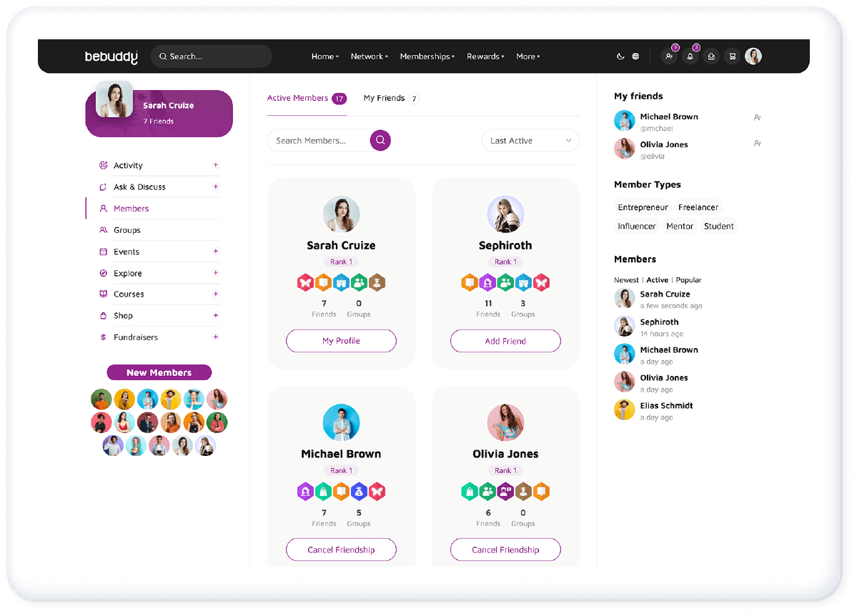Show Popular members in sidebar filter
The width and height of the screenshot is (857, 616).
(688, 280)
